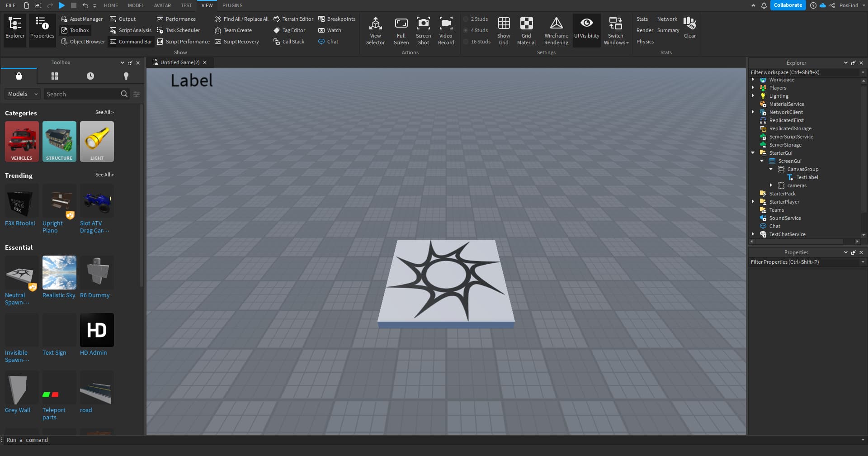Viewport: 868px width, 456px height.
Task: Open Toolbox recent items clock tab
Action: [x=90, y=76]
